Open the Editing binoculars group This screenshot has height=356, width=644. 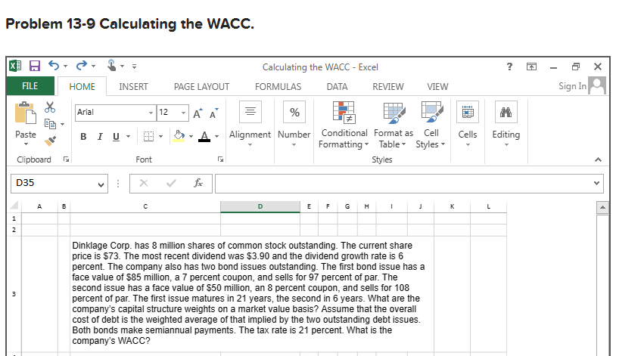[506, 124]
